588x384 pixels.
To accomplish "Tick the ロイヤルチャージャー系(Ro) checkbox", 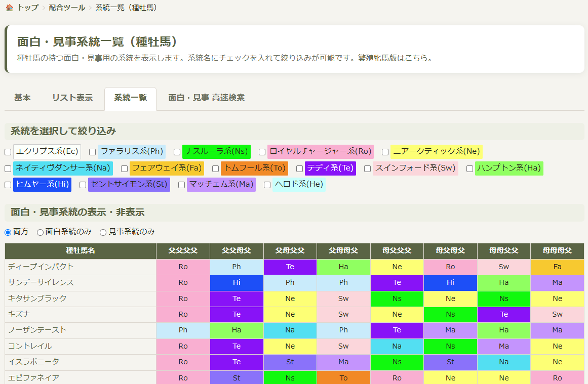I will coord(262,152).
